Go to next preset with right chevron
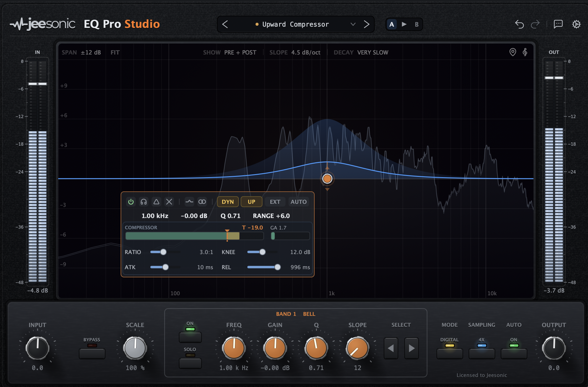Viewport: 588px width, 387px height. (x=366, y=24)
